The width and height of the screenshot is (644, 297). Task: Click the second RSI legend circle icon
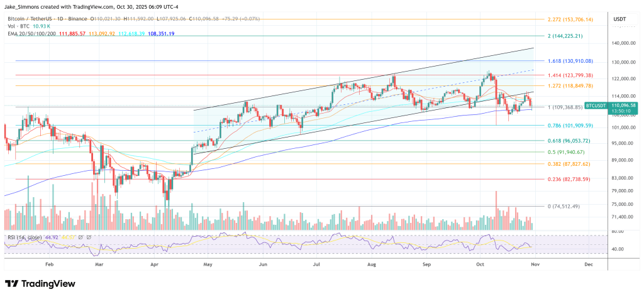click(x=88, y=238)
